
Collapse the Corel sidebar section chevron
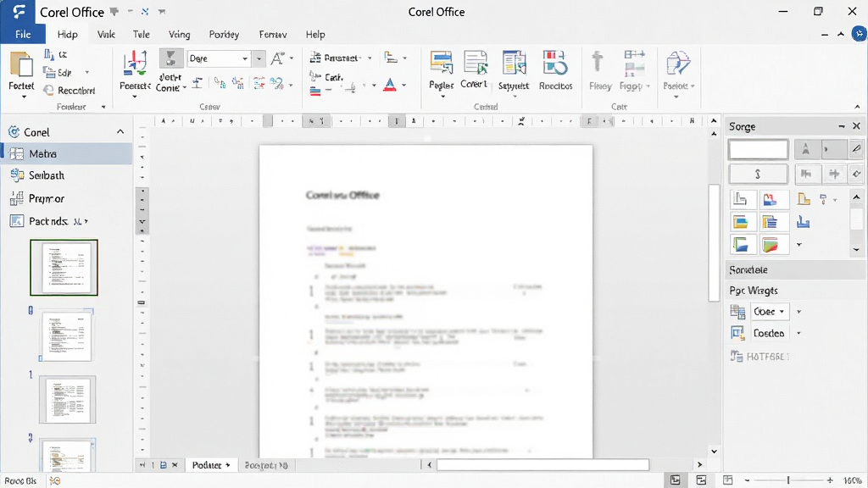click(x=120, y=131)
